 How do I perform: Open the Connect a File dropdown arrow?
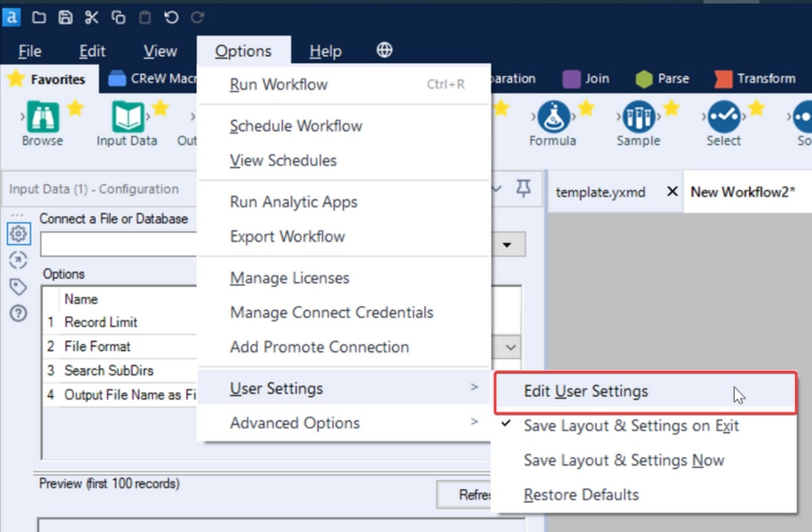pyautogui.click(x=507, y=244)
